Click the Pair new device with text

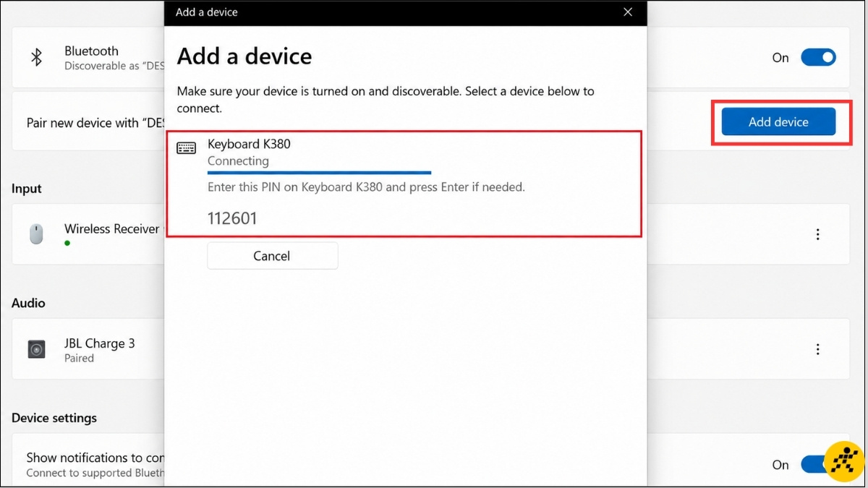95,123
